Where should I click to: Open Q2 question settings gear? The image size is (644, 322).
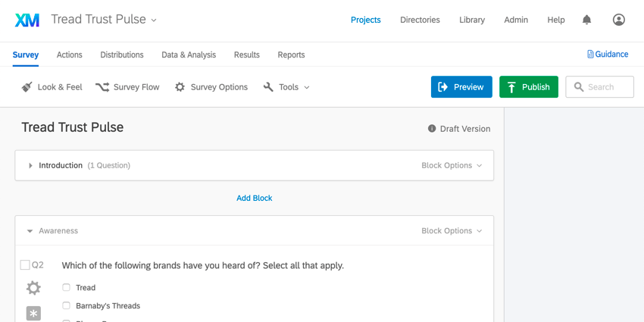[x=33, y=288]
